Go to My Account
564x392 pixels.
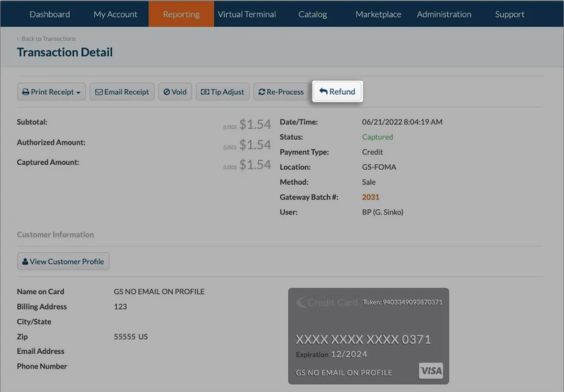coord(116,14)
